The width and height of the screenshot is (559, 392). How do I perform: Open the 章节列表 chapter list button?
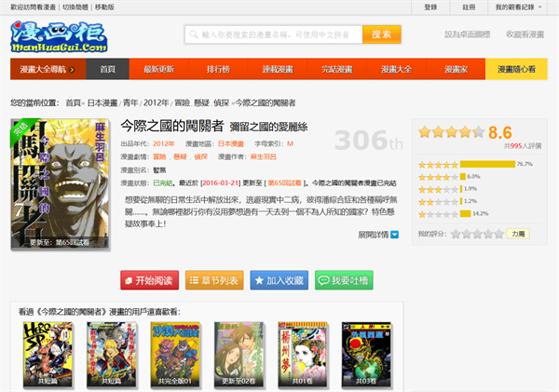coord(206,279)
